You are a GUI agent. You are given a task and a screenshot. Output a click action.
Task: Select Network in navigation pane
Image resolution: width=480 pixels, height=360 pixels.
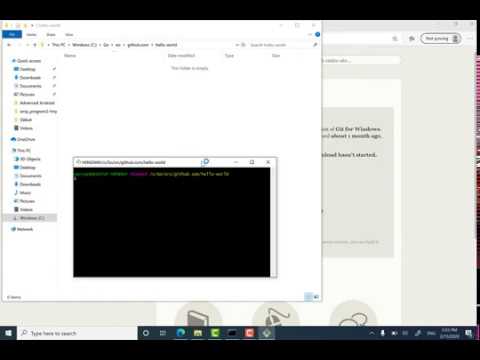tap(25, 229)
